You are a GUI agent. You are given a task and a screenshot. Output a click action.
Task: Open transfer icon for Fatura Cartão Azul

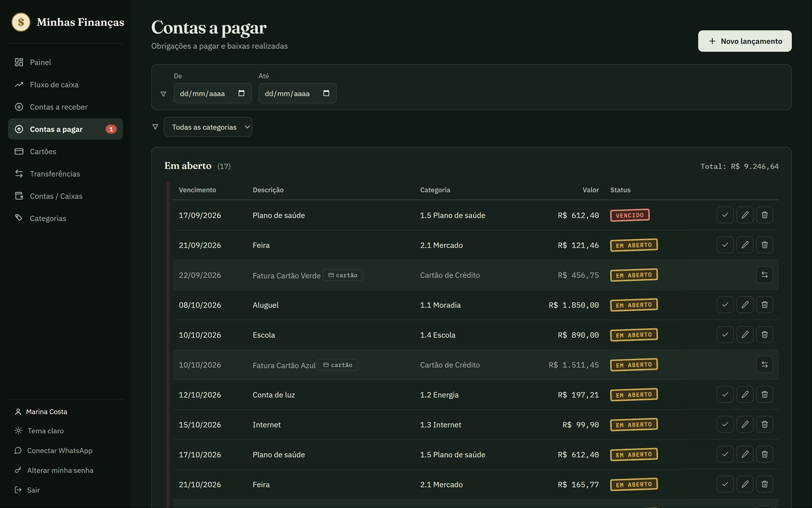pyautogui.click(x=764, y=365)
